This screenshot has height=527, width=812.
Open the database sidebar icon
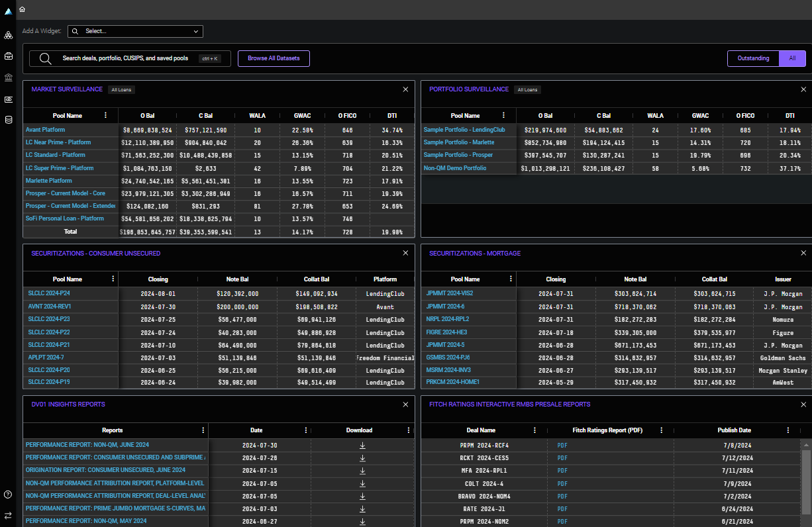point(8,120)
